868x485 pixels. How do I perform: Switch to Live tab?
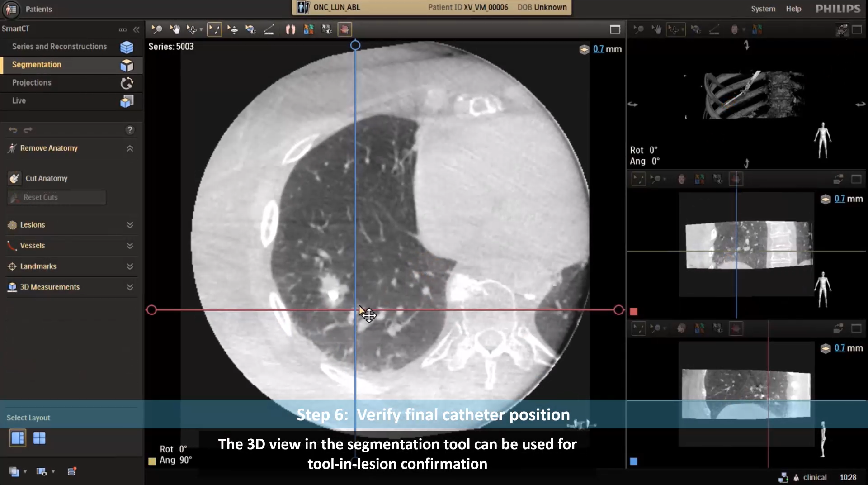click(71, 101)
